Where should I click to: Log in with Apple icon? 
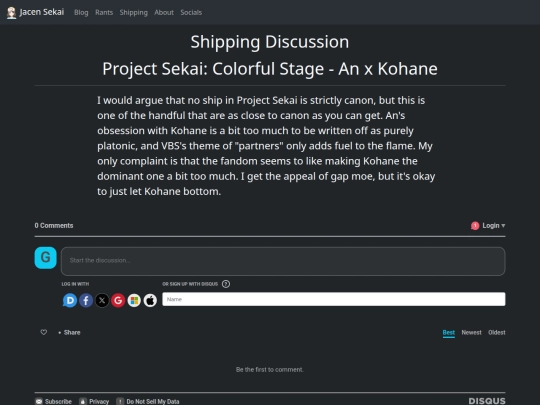tap(150, 300)
